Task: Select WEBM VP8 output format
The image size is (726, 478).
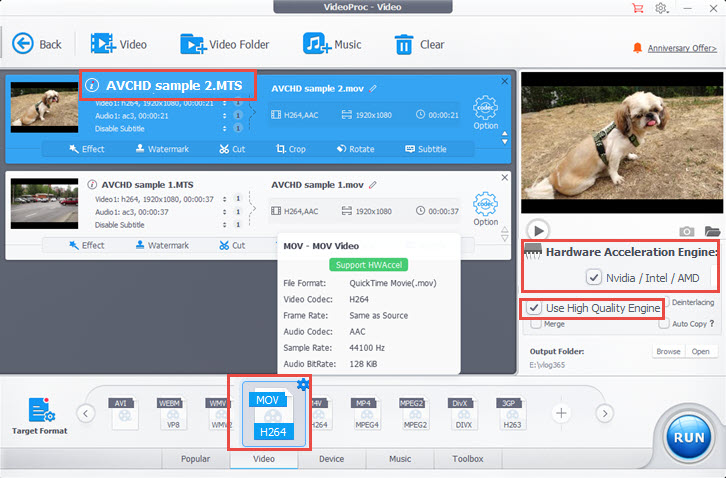Action: point(172,413)
